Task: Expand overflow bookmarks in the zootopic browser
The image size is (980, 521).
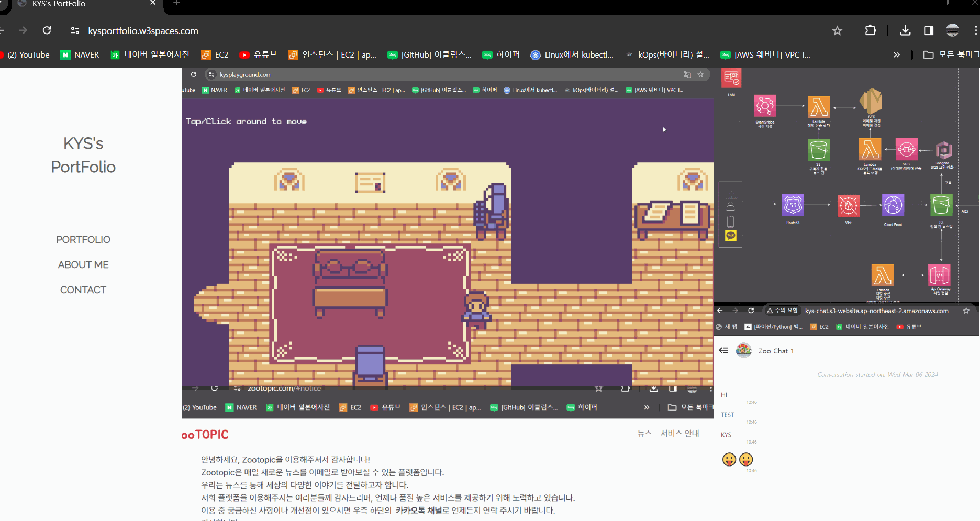Action: tap(647, 407)
